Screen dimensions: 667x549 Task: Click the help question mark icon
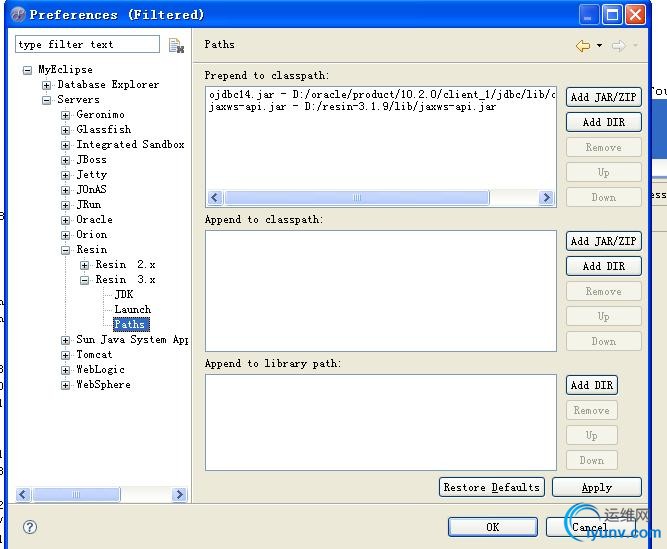[30, 527]
